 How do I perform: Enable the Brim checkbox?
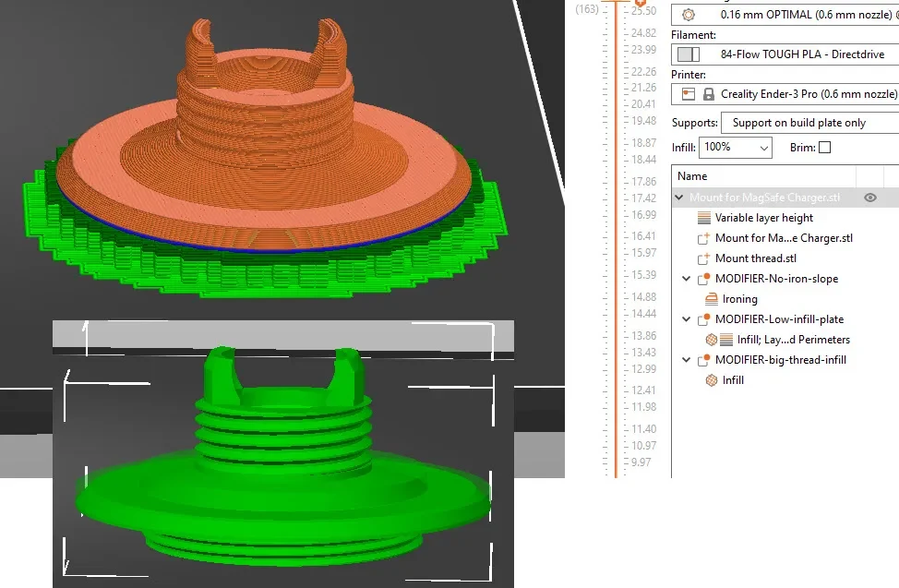coord(824,148)
